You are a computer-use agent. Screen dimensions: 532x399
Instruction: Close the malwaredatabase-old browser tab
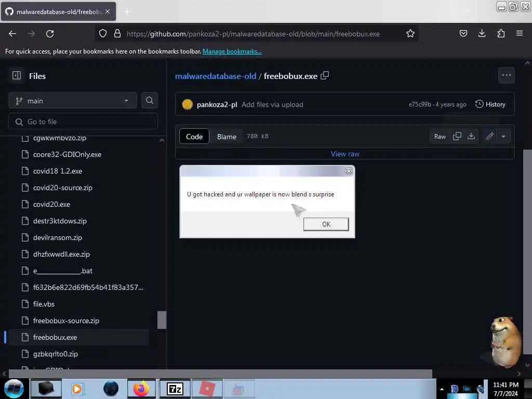point(108,11)
